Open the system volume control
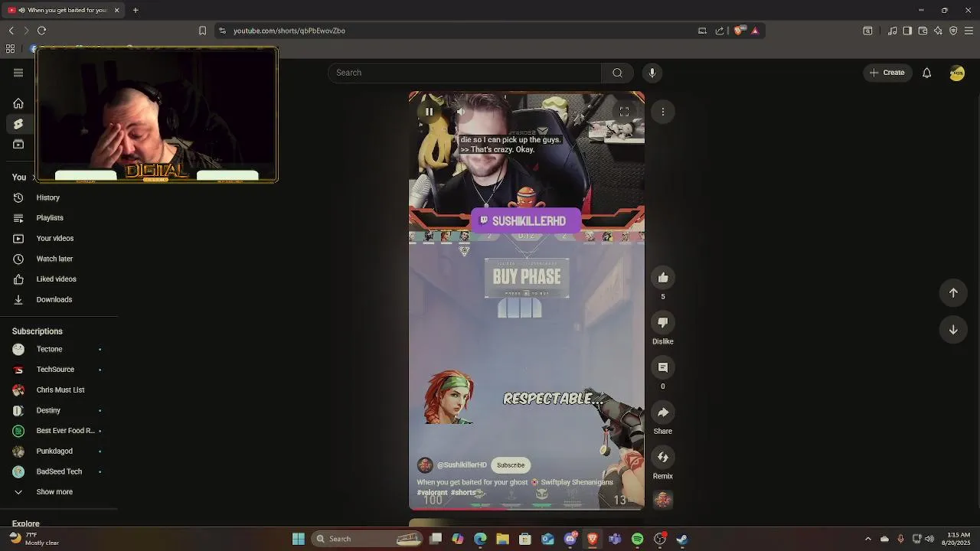The width and height of the screenshot is (980, 551). pos(929,539)
